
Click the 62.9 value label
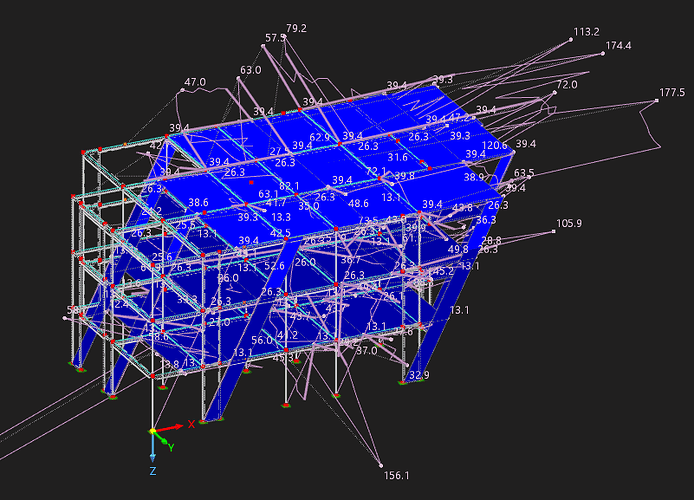coord(320,137)
